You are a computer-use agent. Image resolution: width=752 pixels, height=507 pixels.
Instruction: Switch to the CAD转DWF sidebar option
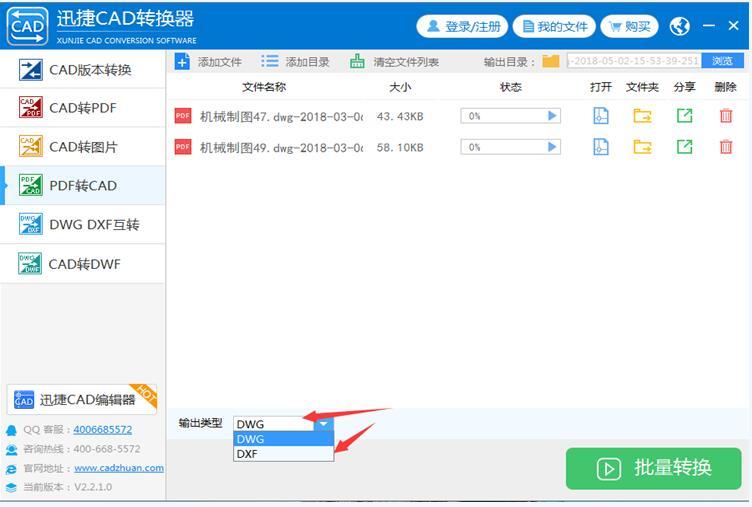point(82,263)
